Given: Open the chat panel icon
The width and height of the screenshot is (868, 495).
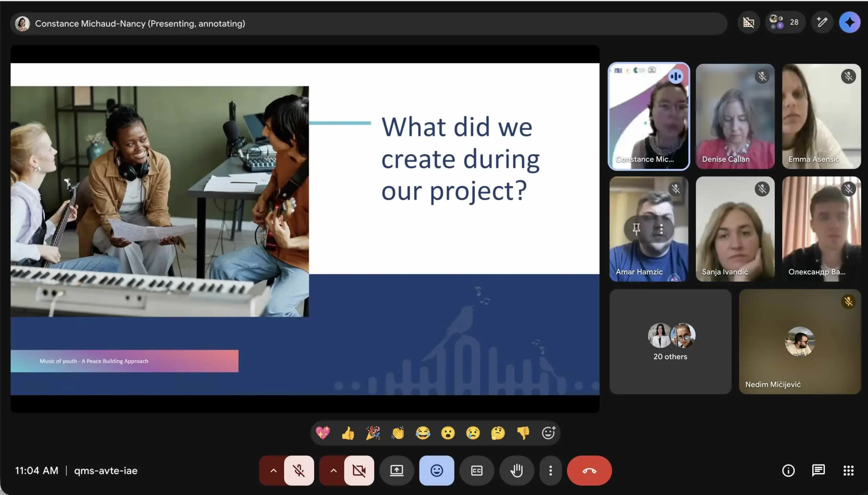Looking at the screenshot, I should coord(818,471).
